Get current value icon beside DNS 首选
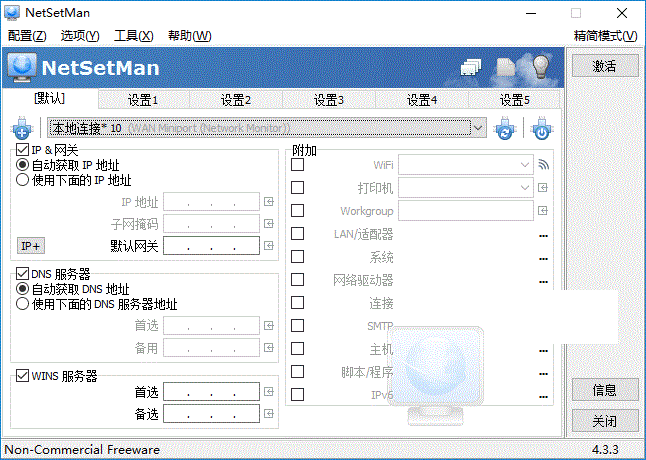 coord(269,326)
